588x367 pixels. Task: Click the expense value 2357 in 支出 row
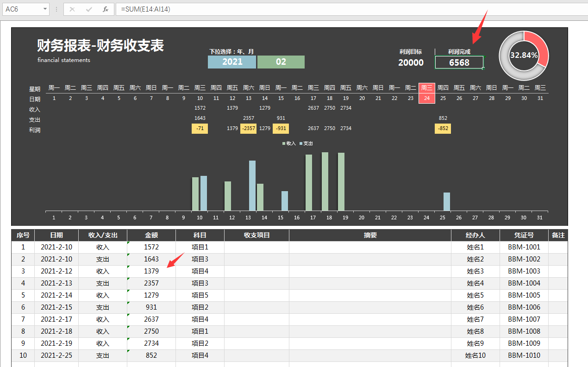tap(249, 118)
